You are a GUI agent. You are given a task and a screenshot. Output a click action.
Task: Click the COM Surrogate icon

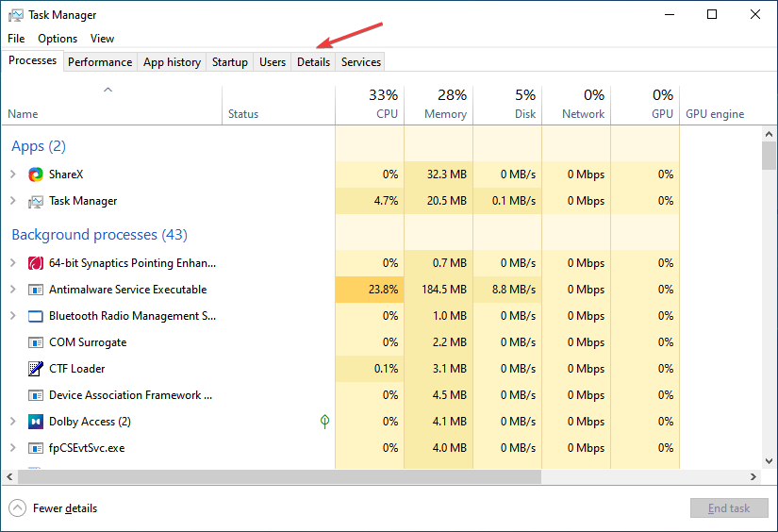tap(36, 342)
